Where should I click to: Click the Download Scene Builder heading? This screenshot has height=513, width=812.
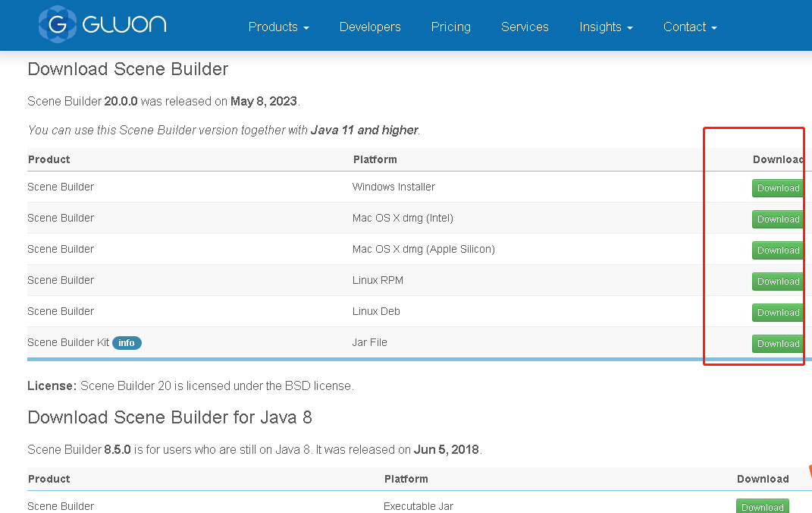(x=127, y=69)
